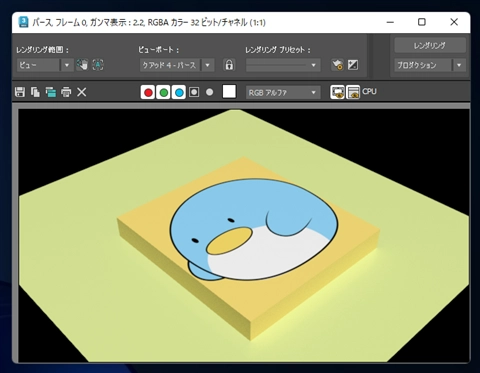Toggle the Lock to Viewport padlock
The height and width of the screenshot is (373, 480).
229,65
